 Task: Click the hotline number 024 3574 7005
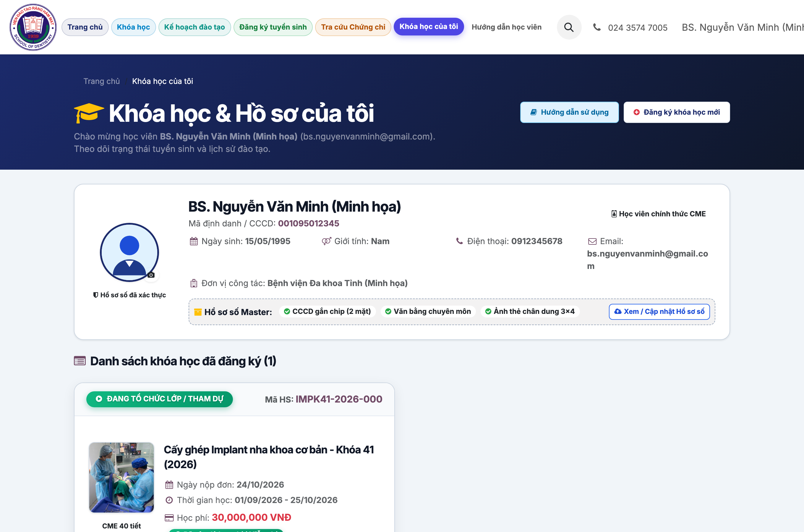point(637,27)
